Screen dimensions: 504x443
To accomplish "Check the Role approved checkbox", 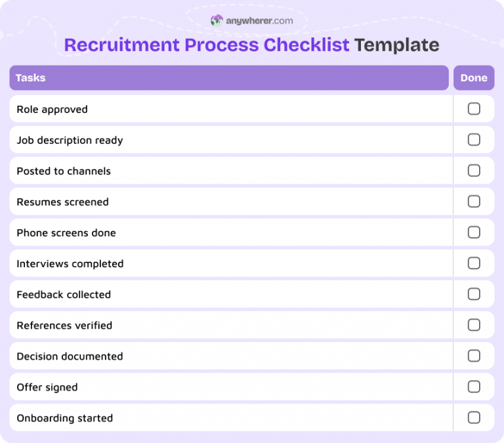I will click(474, 109).
